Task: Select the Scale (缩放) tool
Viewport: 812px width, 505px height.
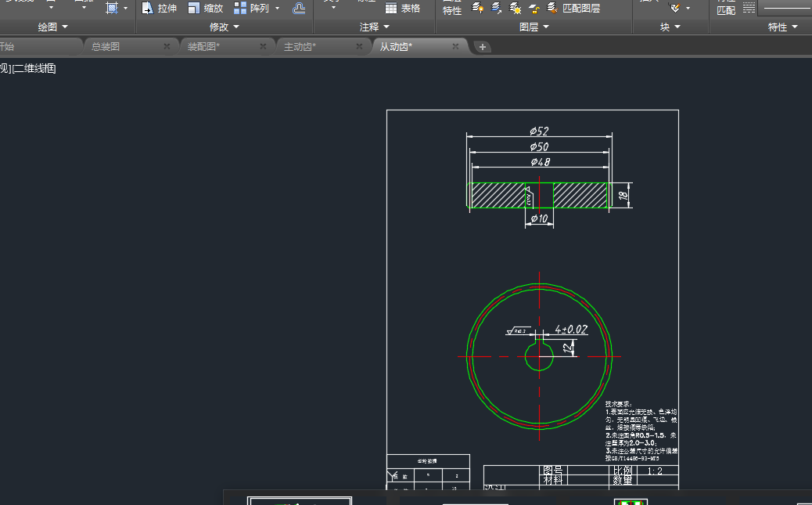Action: [x=206, y=9]
